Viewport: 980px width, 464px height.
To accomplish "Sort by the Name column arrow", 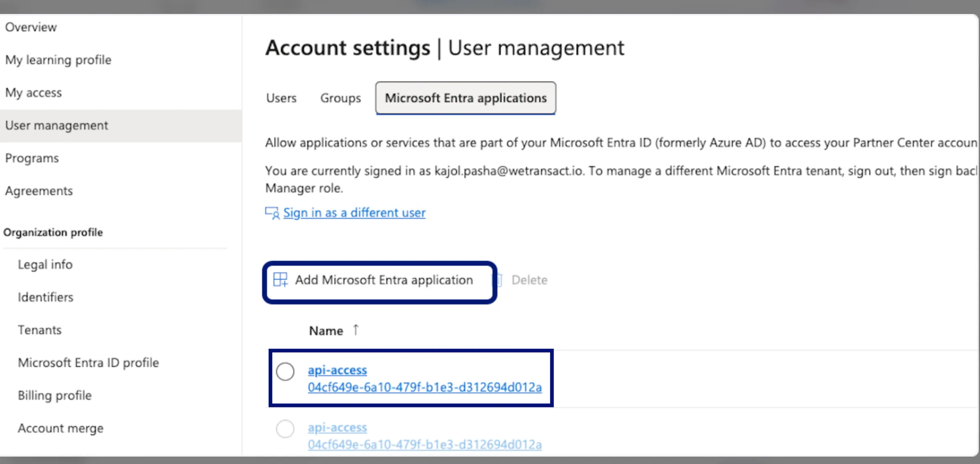I will 356,330.
